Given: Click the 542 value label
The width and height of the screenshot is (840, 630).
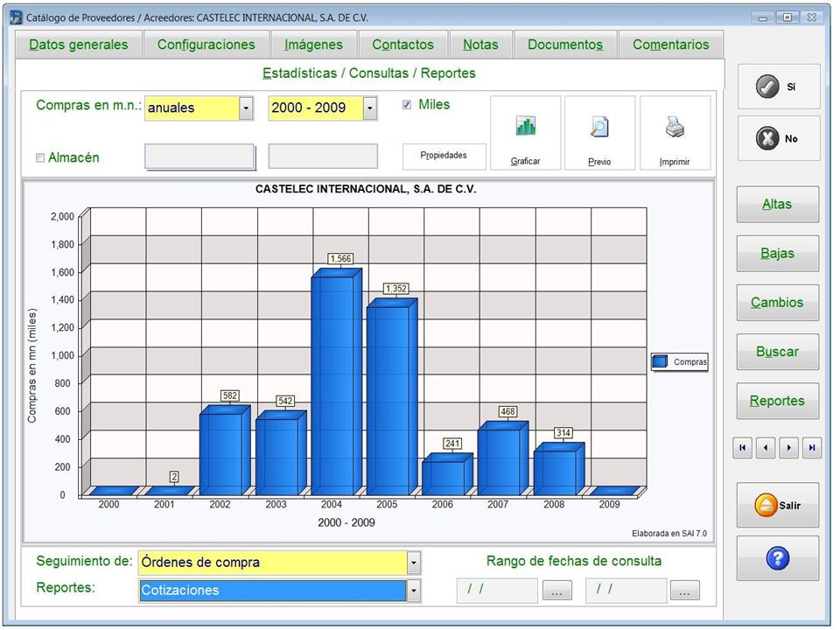Looking at the screenshot, I should click(x=285, y=402).
